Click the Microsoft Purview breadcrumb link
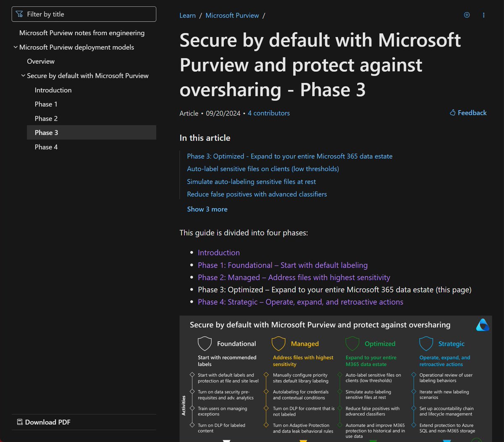 click(232, 15)
